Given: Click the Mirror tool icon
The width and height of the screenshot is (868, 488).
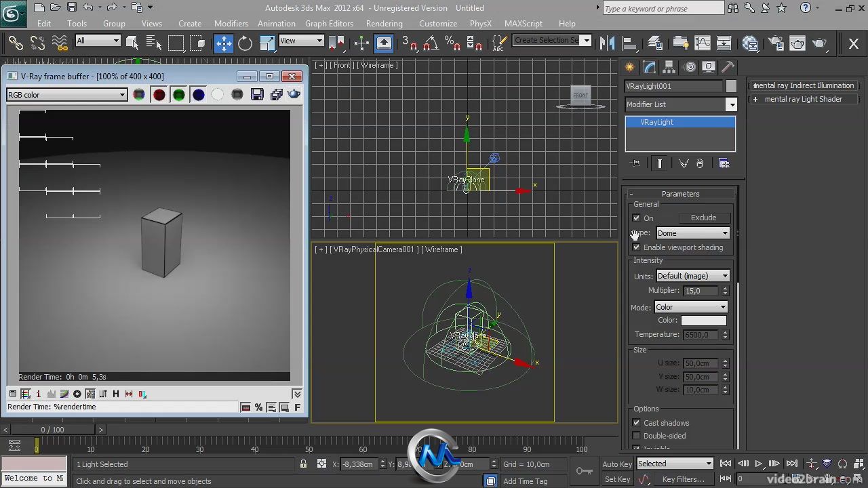Looking at the screenshot, I should (607, 43).
